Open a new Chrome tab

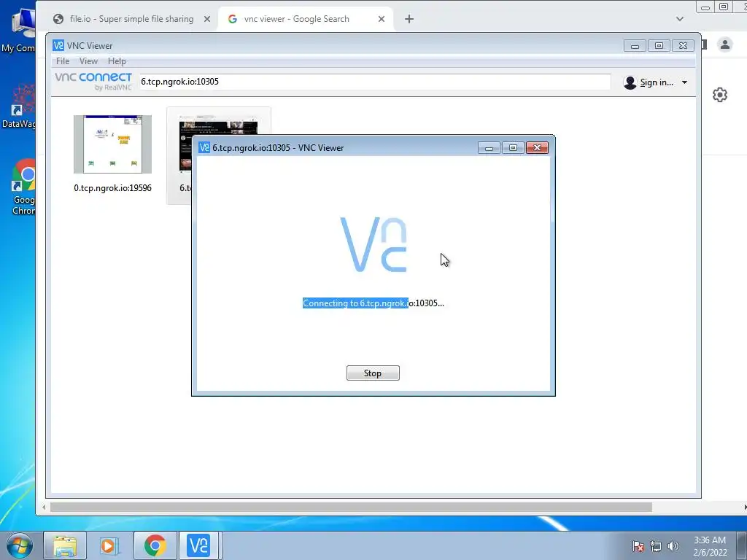[409, 19]
